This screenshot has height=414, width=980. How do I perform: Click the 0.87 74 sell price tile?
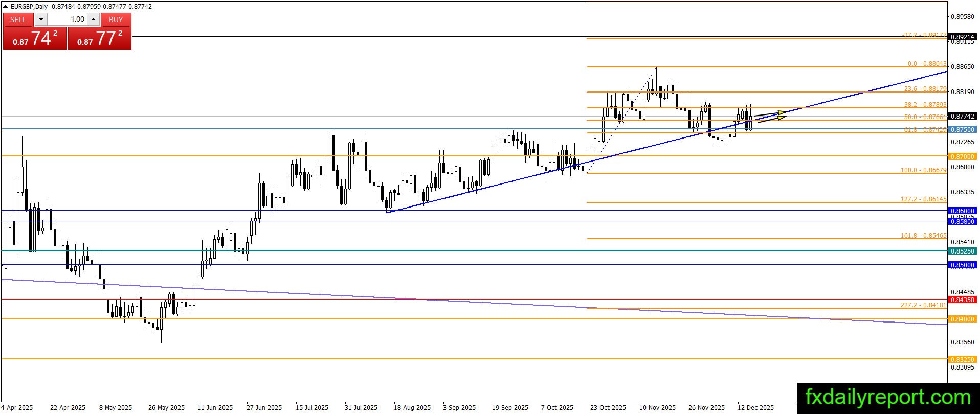coord(35,38)
